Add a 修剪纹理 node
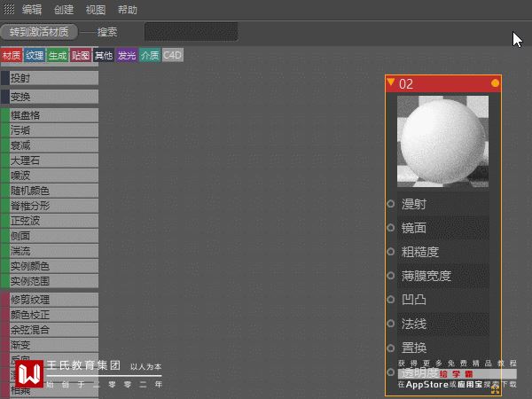This screenshot has height=399, width=532. 50,300
